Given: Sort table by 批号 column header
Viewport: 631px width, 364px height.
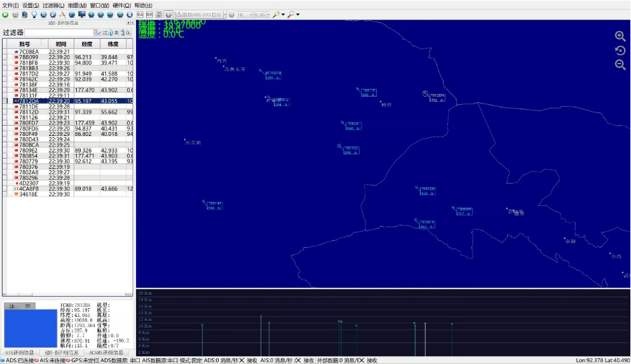Looking at the screenshot, I should point(24,44).
